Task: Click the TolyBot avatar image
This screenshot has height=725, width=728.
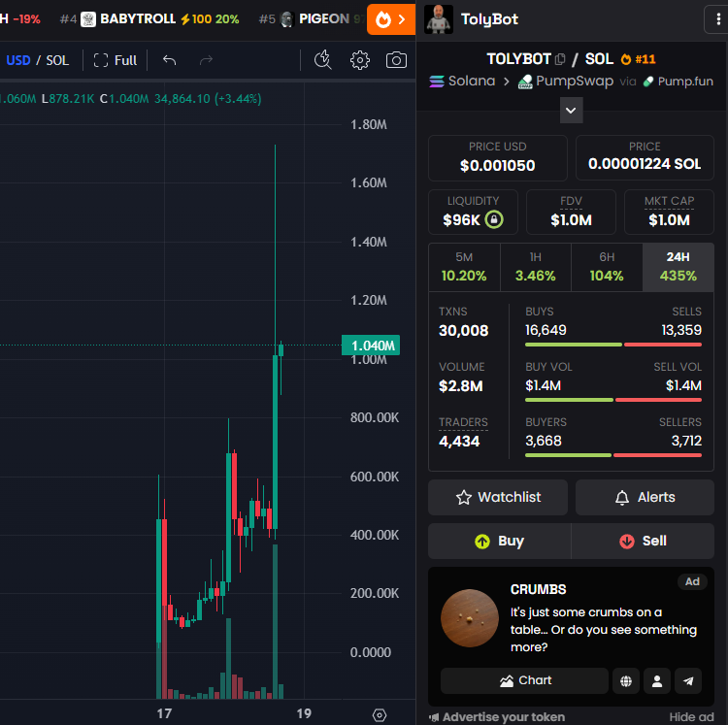Action: [439, 19]
